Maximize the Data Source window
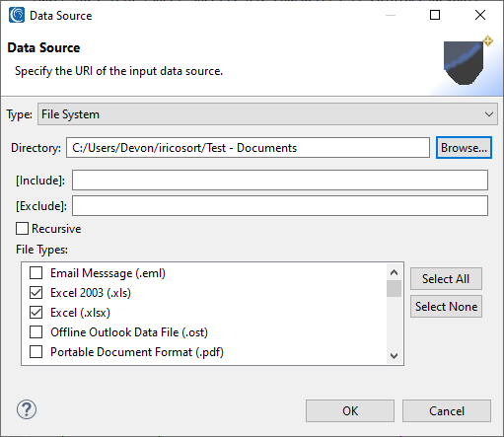This screenshot has width=504, height=437. [435, 15]
